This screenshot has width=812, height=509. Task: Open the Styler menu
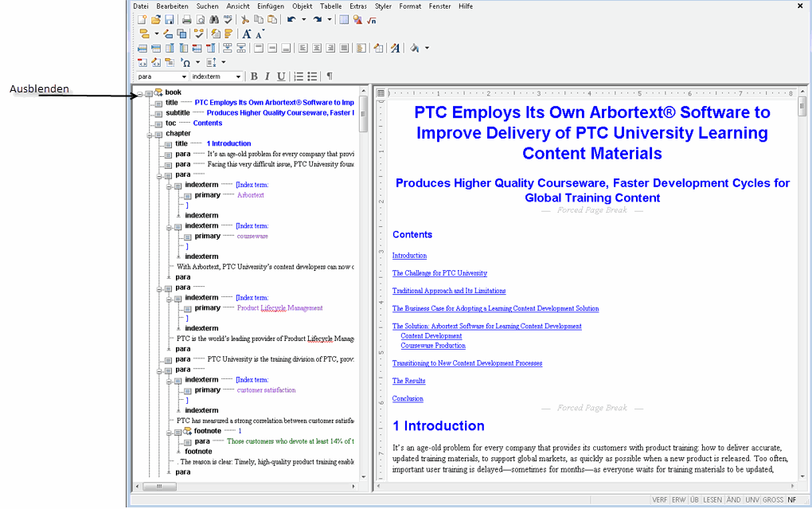pos(383,6)
